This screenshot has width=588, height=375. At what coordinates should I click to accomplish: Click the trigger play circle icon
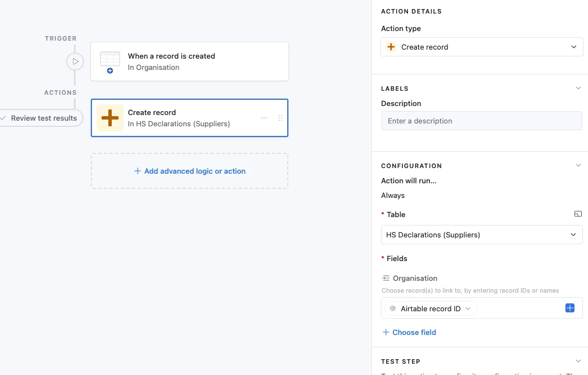pyautogui.click(x=75, y=61)
